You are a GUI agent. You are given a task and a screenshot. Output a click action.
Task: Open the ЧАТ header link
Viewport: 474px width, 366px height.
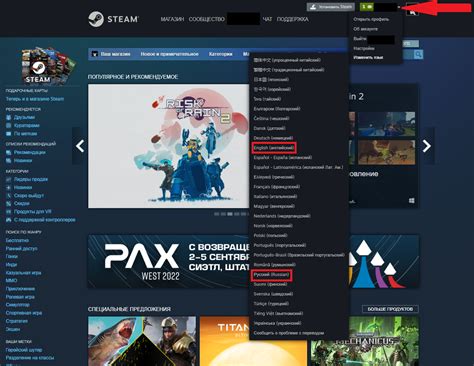[x=267, y=19]
